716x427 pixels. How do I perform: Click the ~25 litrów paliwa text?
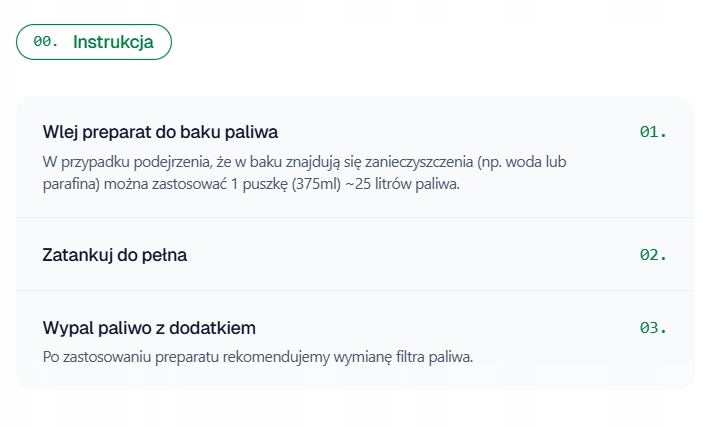402,184
